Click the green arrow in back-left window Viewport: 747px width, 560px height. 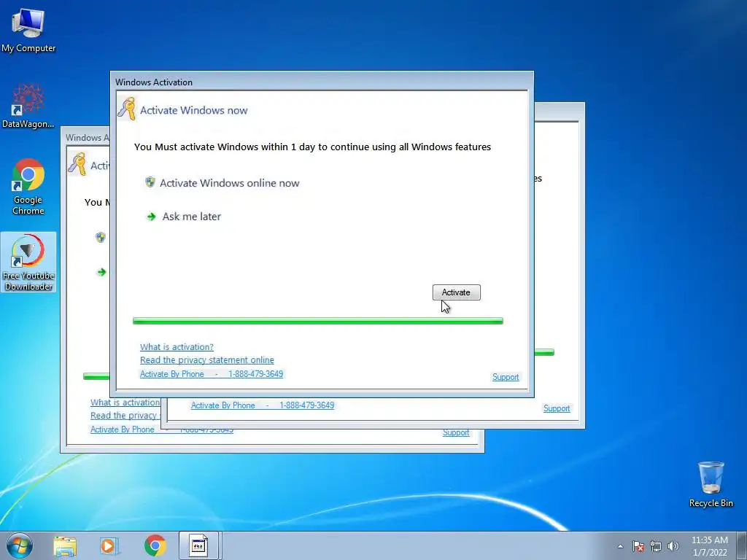coord(101,272)
